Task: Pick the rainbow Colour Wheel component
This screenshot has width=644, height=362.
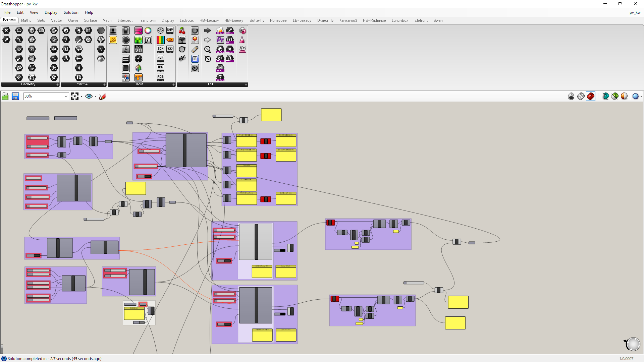Action: click(x=148, y=31)
